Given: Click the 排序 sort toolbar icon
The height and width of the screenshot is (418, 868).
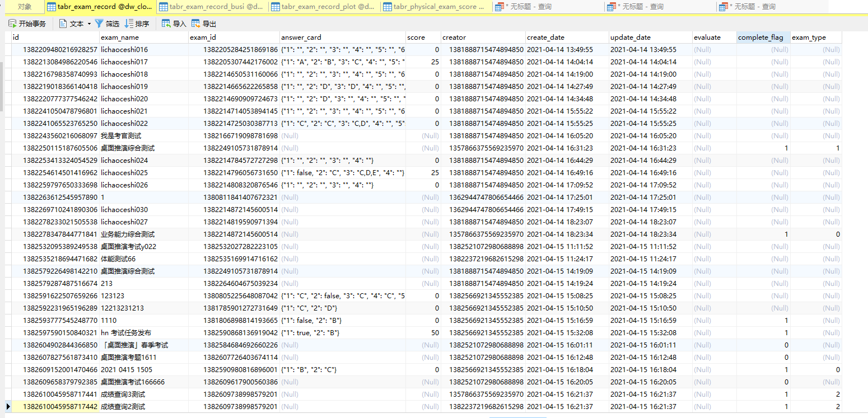Looking at the screenshot, I should pos(137,24).
